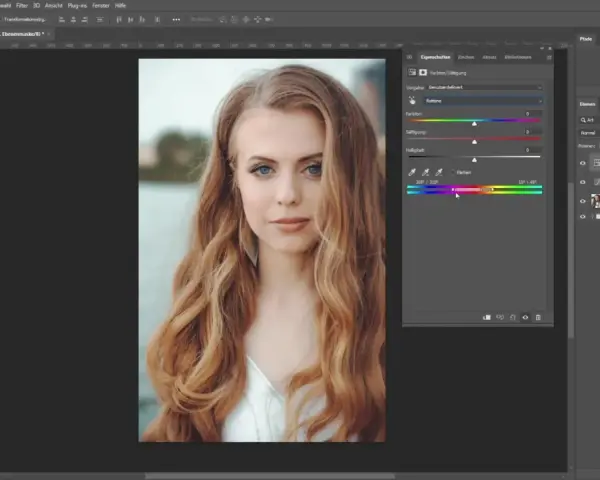Screen dimensions: 600x480
Task: Click the align top edges icon
Action: [119, 20]
